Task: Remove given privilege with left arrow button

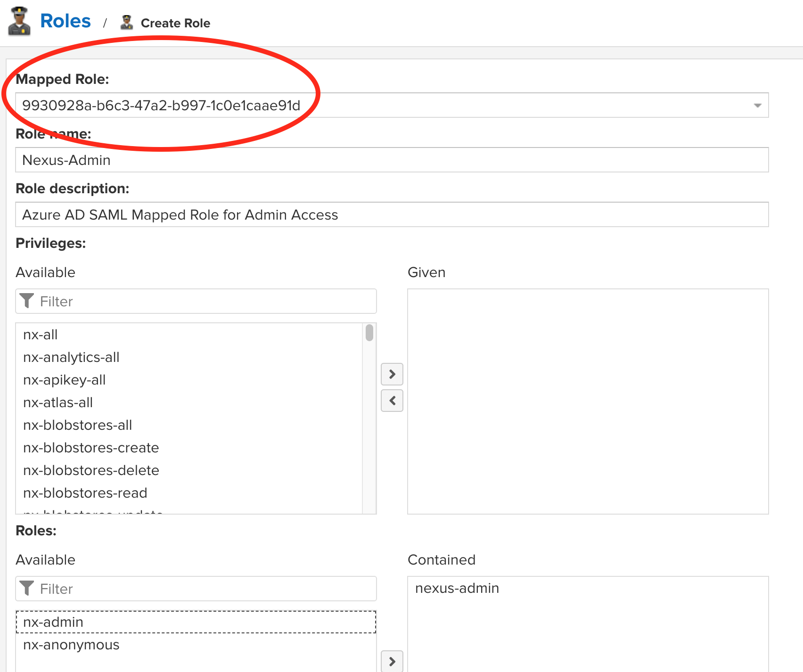Action: pyautogui.click(x=392, y=401)
